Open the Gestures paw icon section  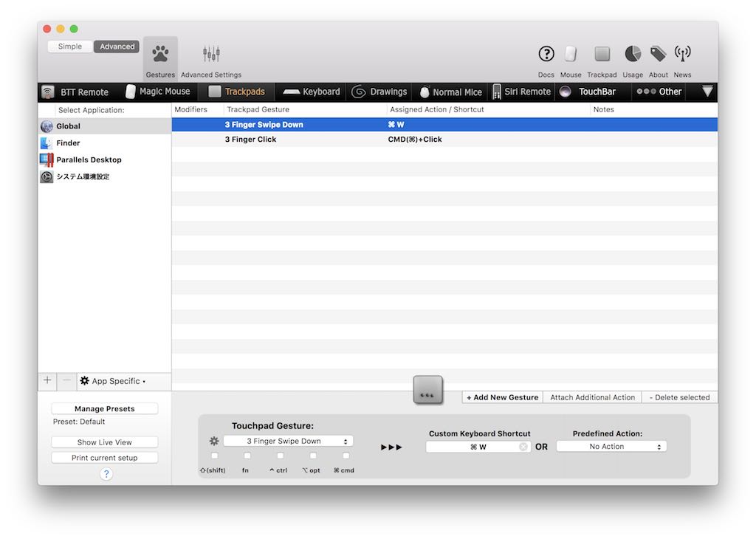[160, 58]
